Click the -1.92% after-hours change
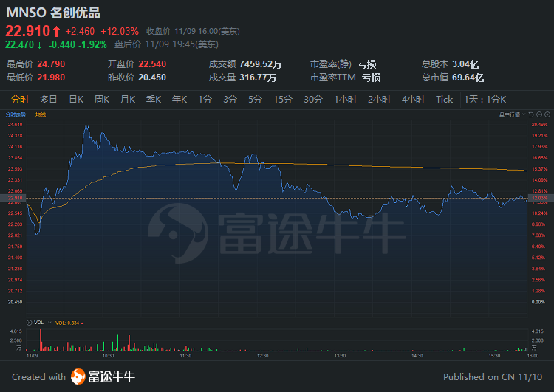 pyautogui.click(x=92, y=44)
